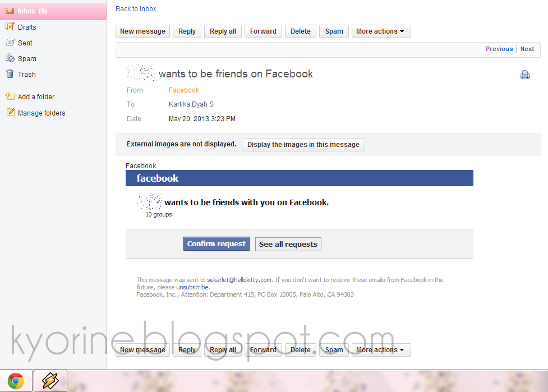Click the blurred requester avatar in email body
Viewport: 548px width, 392px height.
click(150, 201)
